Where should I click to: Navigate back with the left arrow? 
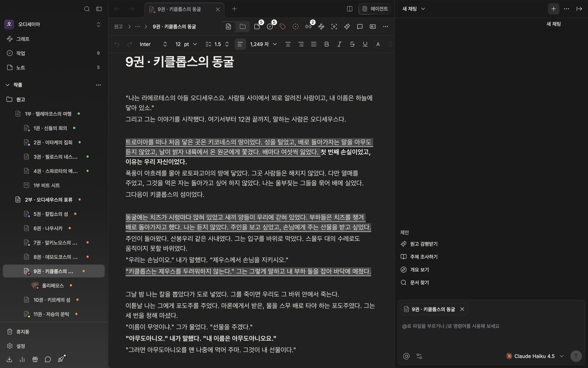click(x=117, y=9)
